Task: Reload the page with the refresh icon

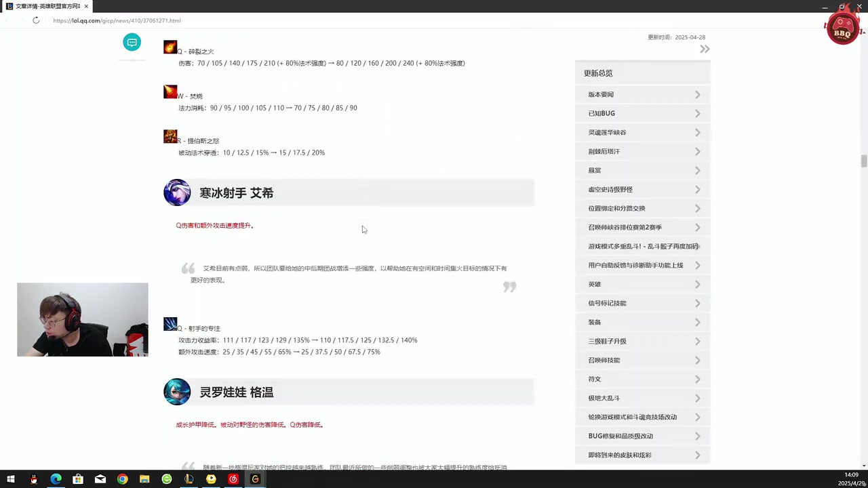Action: coord(36,20)
